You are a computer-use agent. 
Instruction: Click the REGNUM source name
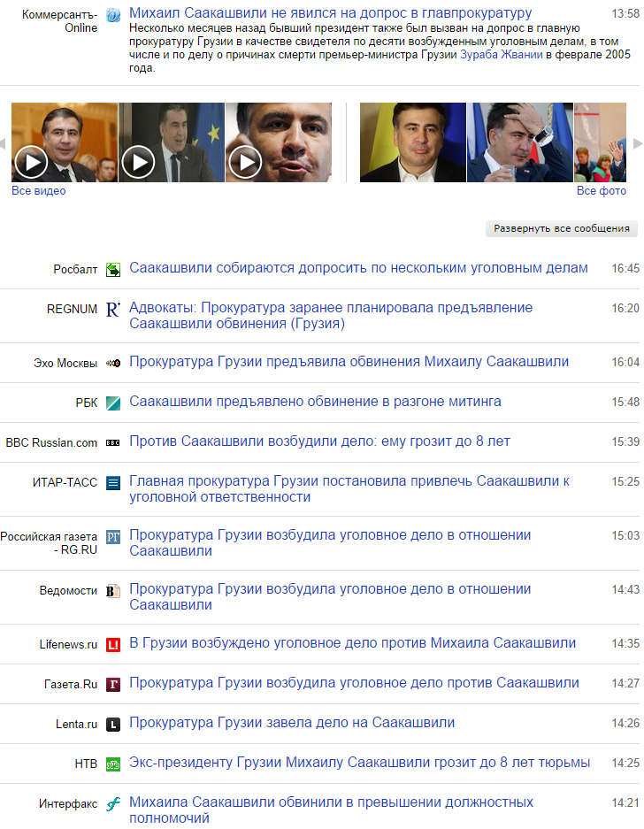(x=72, y=310)
